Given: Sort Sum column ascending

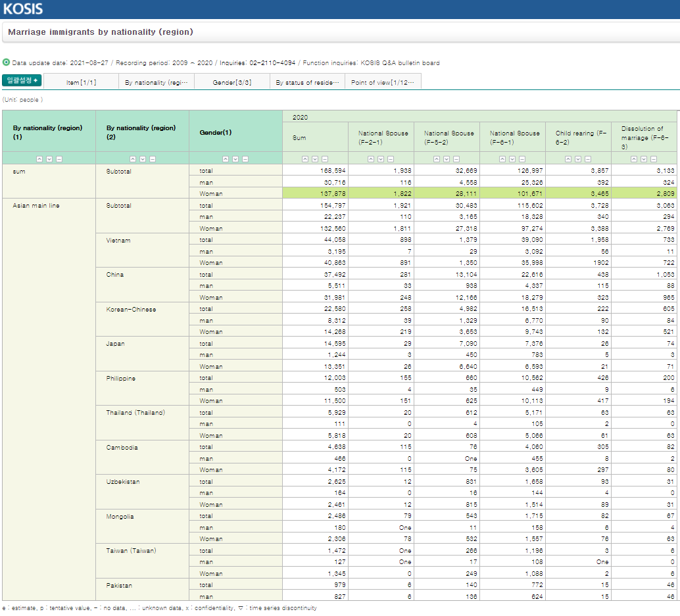Looking at the screenshot, I should pyautogui.click(x=304, y=158).
